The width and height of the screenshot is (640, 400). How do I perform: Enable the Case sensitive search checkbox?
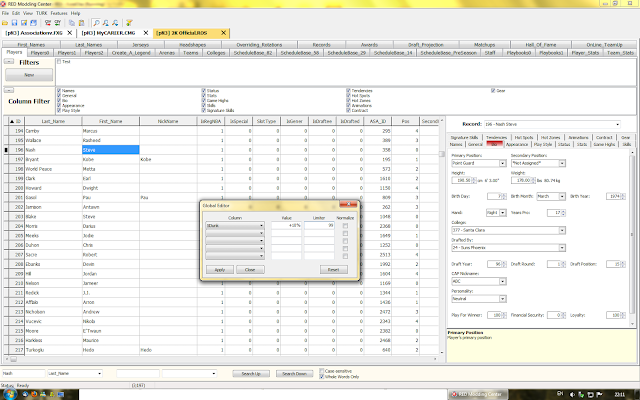[x=322, y=371]
